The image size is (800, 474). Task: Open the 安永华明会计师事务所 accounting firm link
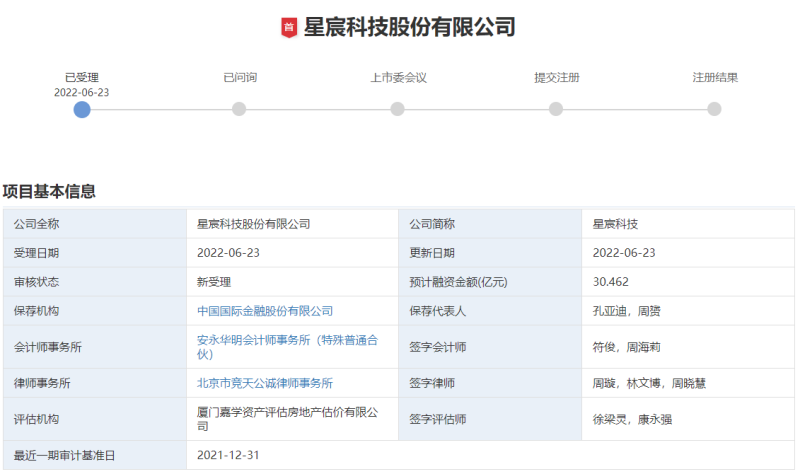coord(287,347)
